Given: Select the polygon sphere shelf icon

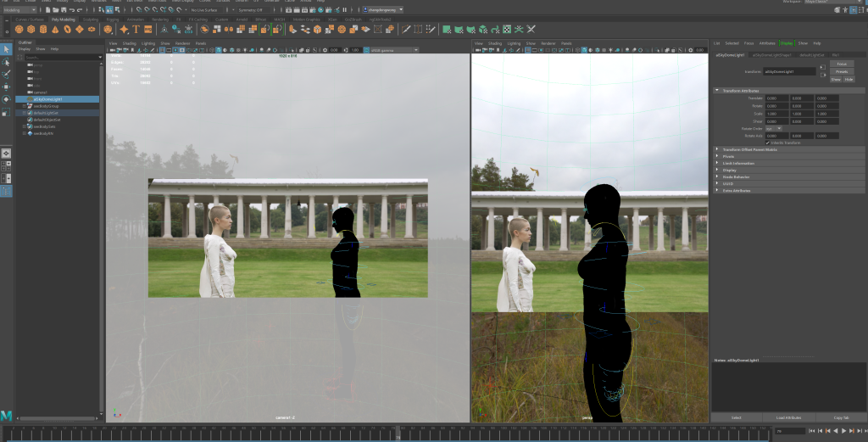Looking at the screenshot, I should [x=19, y=29].
